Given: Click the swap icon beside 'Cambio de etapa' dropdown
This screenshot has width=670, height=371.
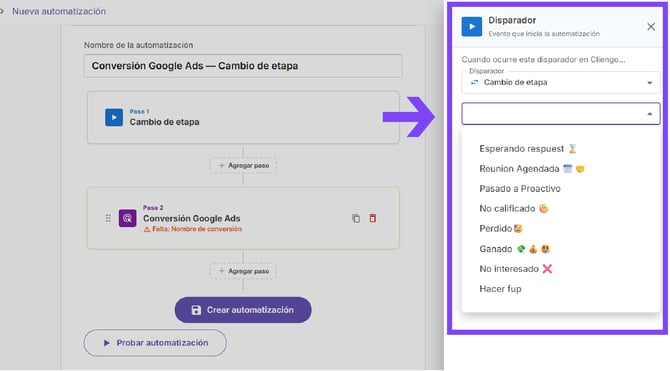Looking at the screenshot, I should click(x=474, y=82).
